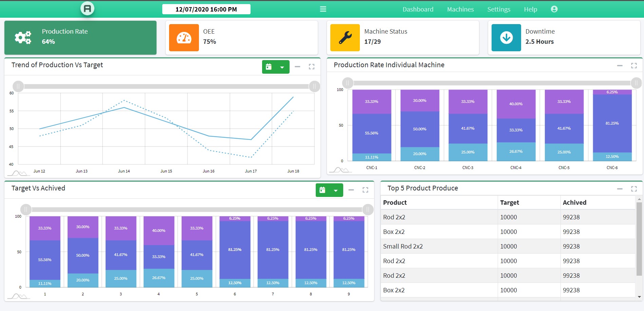644x311 pixels.
Task: Click the Downtime down-arrow icon
Action: [506, 38]
